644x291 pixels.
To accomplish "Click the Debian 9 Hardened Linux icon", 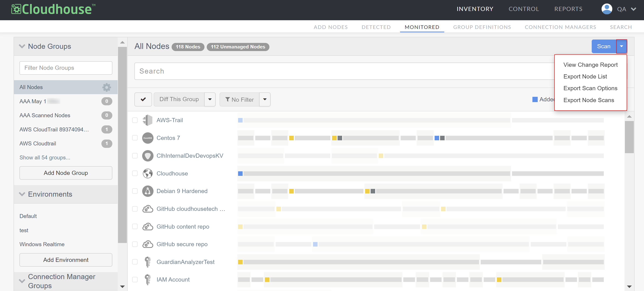I will click(x=147, y=191).
